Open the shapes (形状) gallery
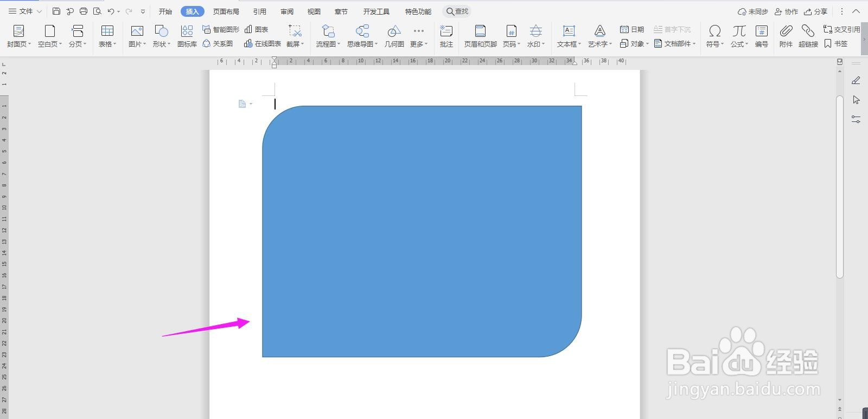The height and width of the screenshot is (419, 868). [x=162, y=36]
